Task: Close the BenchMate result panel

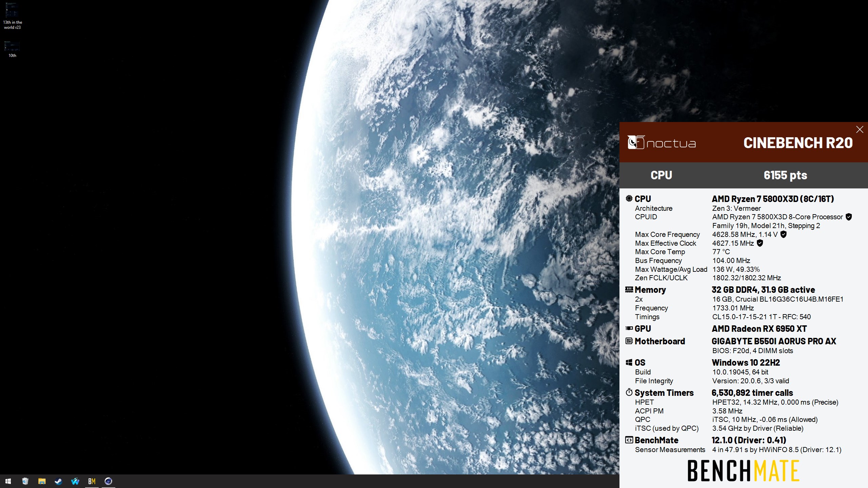Action: 860,129
